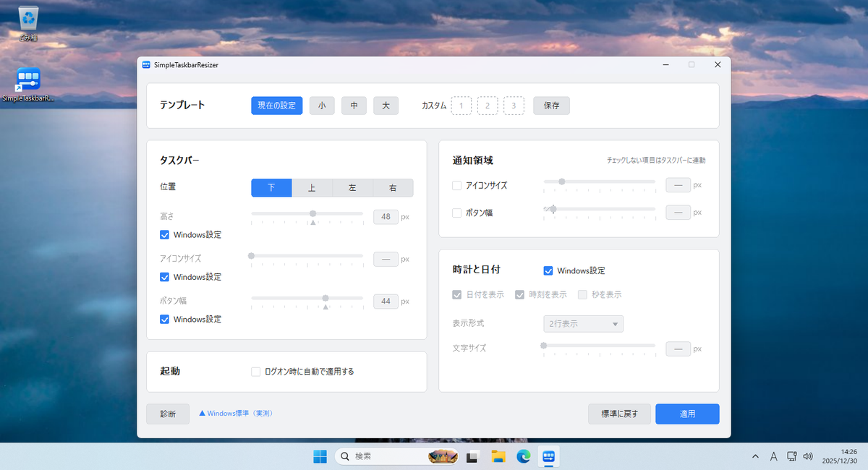The height and width of the screenshot is (470, 868).
Task: Select the 大 template size
Action: 386,106
